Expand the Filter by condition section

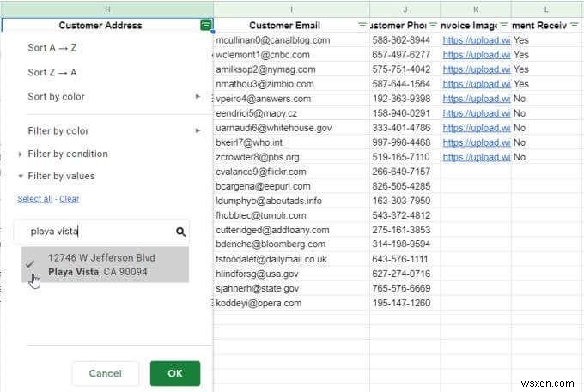click(x=21, y=154)
